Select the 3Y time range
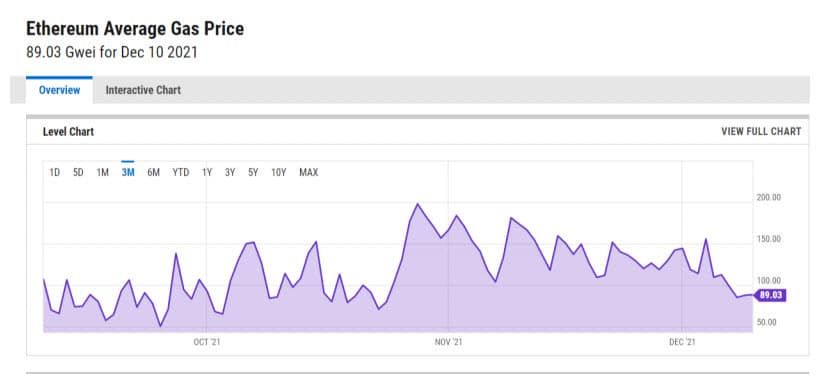Screen dimensions: 822x380 pyautogui.click(x=230, y=172)
